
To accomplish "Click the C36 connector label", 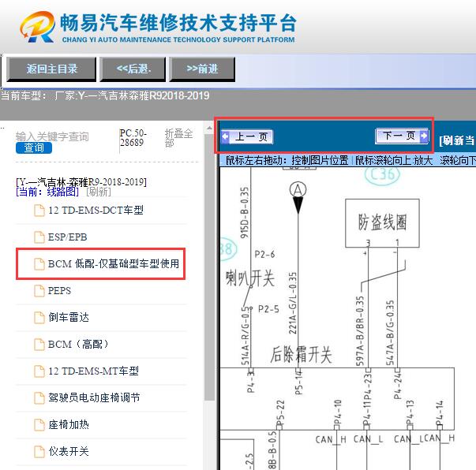I will (x=382, y=174).
